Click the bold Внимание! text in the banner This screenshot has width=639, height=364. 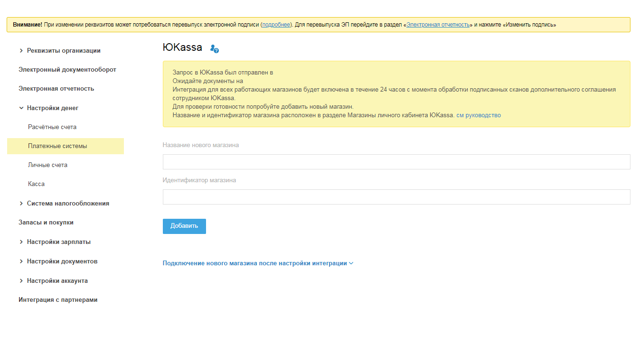coord(28,25)
